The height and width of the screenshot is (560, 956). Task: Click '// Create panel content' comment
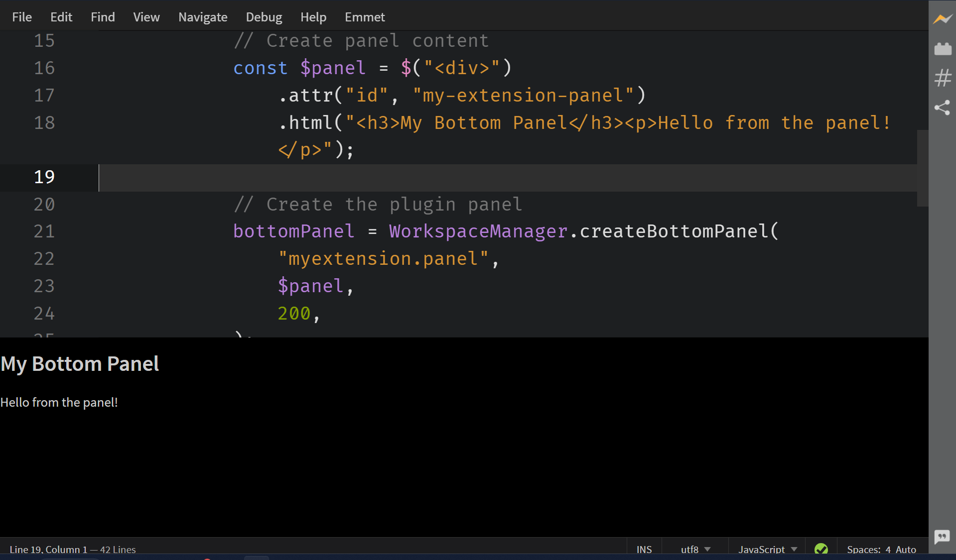[x=361, y=40]
